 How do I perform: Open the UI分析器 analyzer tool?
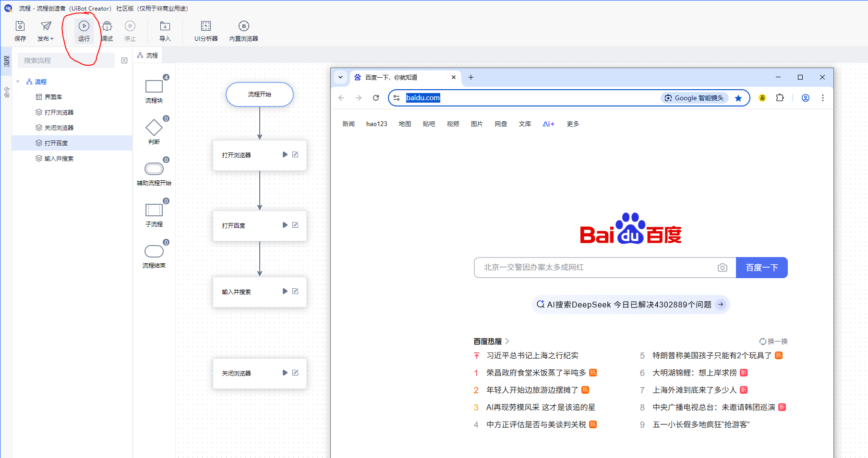pyautogui.click(x=206, y=26)
